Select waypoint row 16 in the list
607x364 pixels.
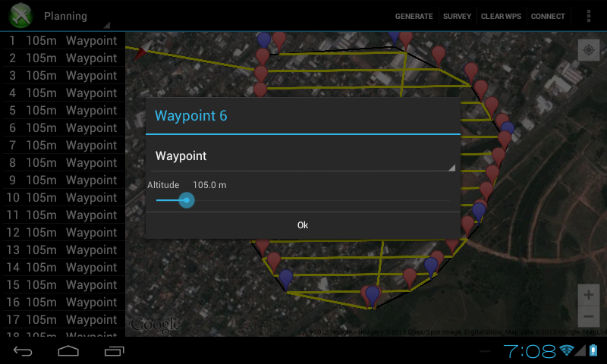[64, 302]
